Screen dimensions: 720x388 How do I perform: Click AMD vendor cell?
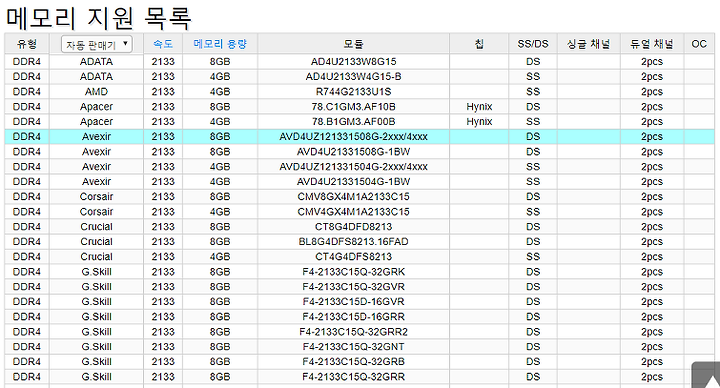96,92
